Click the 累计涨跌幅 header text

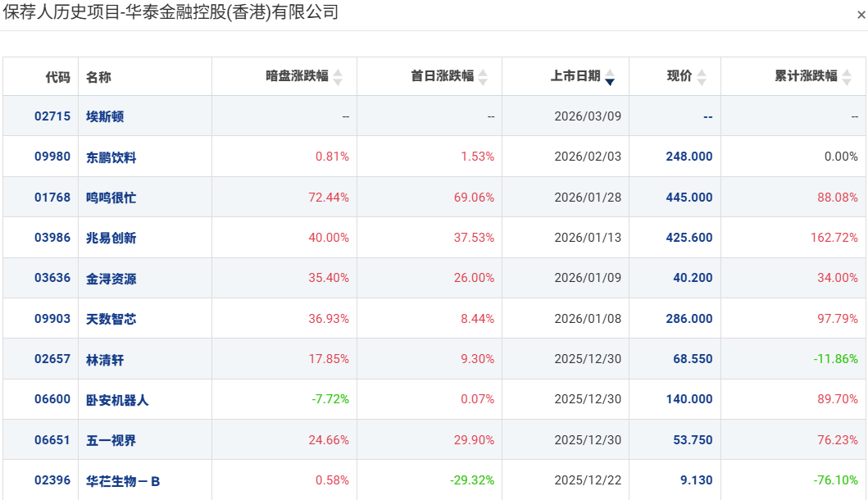click(806, 76)
